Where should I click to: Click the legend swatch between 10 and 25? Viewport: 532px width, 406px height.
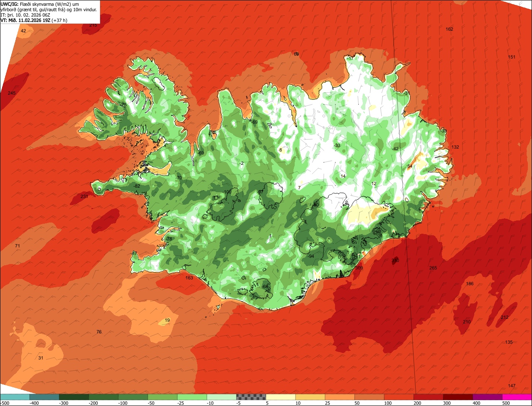click(x=310, y=397)
